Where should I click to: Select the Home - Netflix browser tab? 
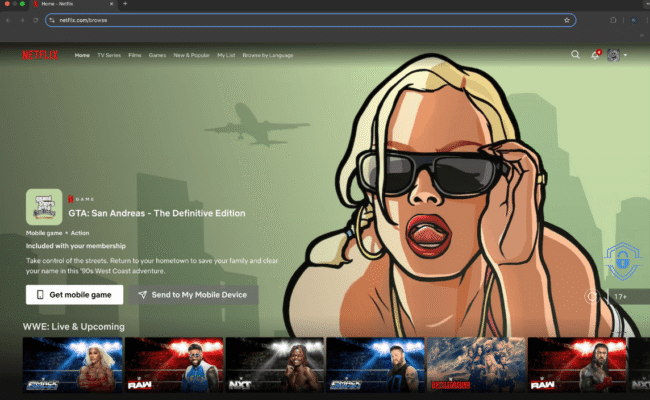[x=74, y=4]
